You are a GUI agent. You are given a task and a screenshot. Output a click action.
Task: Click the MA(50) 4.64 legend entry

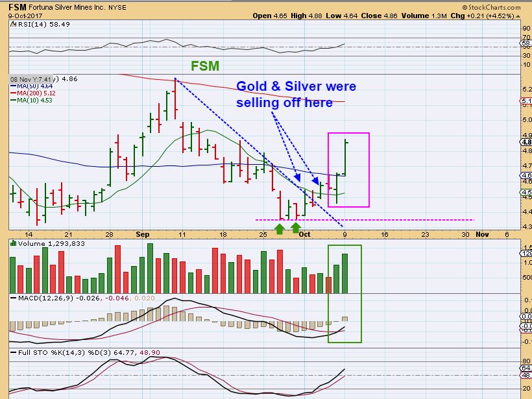point(32,86)
